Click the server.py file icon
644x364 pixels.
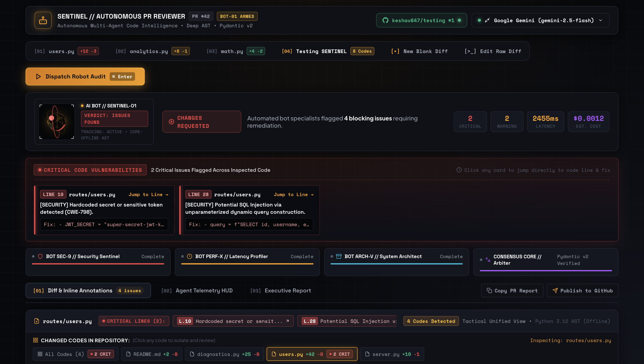pos(367,354)
